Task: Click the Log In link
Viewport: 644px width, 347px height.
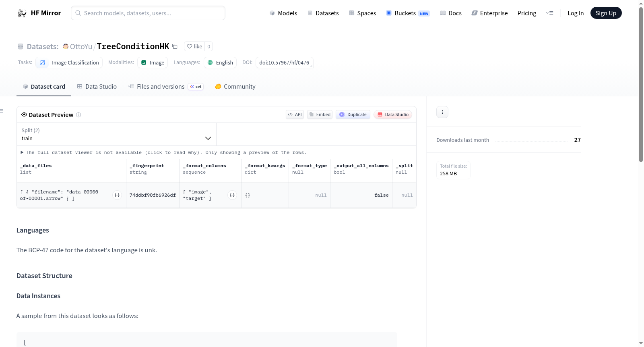Action: 576,13
